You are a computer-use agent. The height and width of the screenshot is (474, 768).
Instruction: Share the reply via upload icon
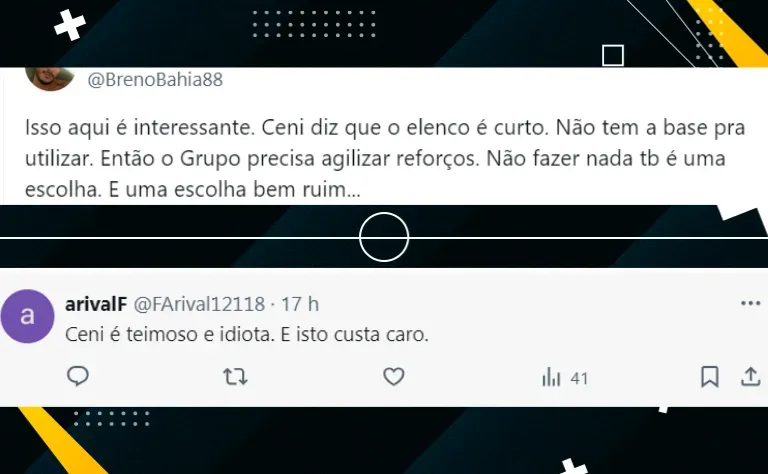pyautogui.click(x=750, y=377)
